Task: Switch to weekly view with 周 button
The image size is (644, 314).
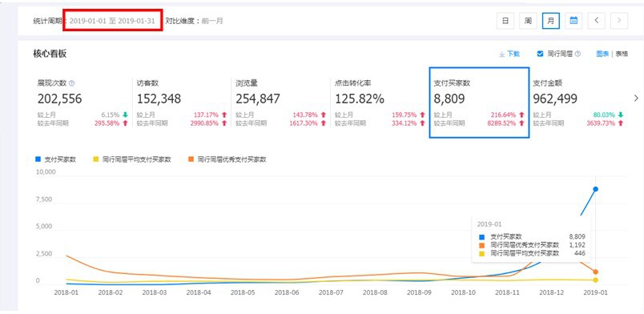Action: point(528,21)
